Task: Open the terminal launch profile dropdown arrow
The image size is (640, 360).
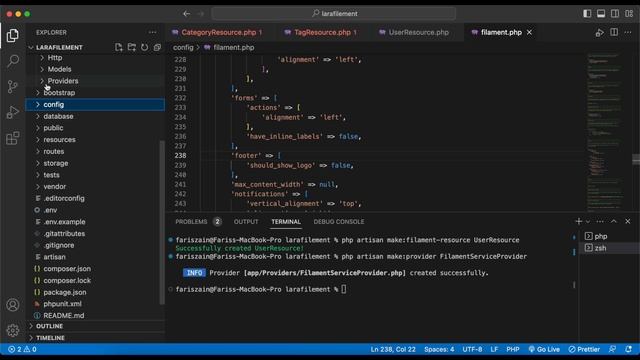Action: (588, 221)
